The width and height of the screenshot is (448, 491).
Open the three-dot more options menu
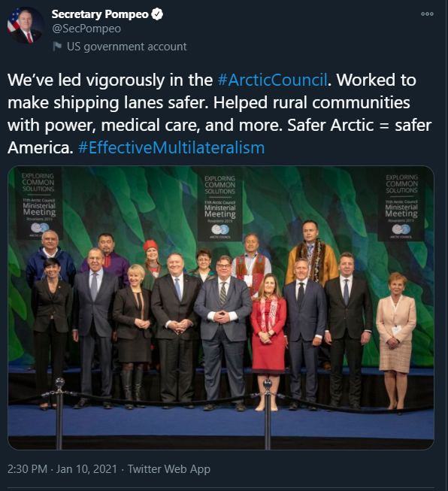pos(427,14)
